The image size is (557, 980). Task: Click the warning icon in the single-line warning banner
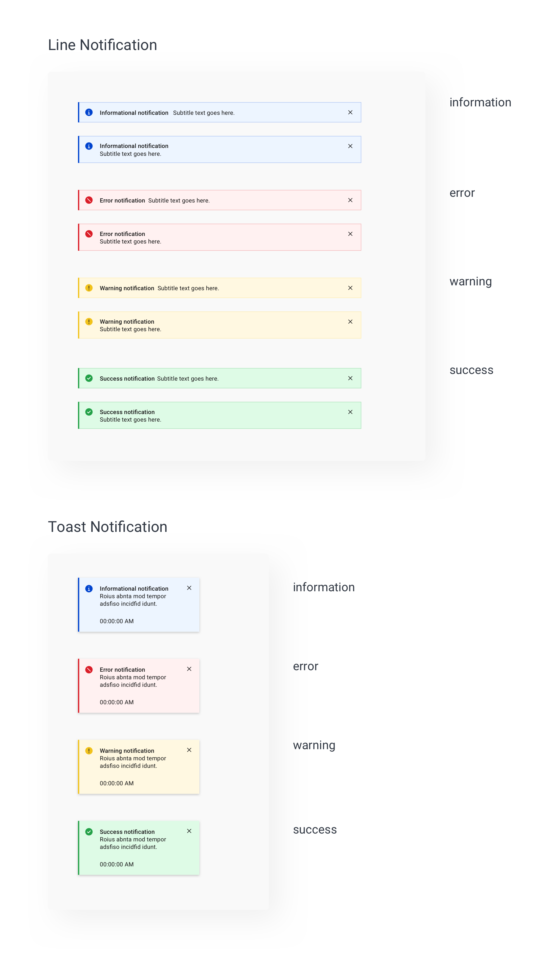tap(89, 288)
